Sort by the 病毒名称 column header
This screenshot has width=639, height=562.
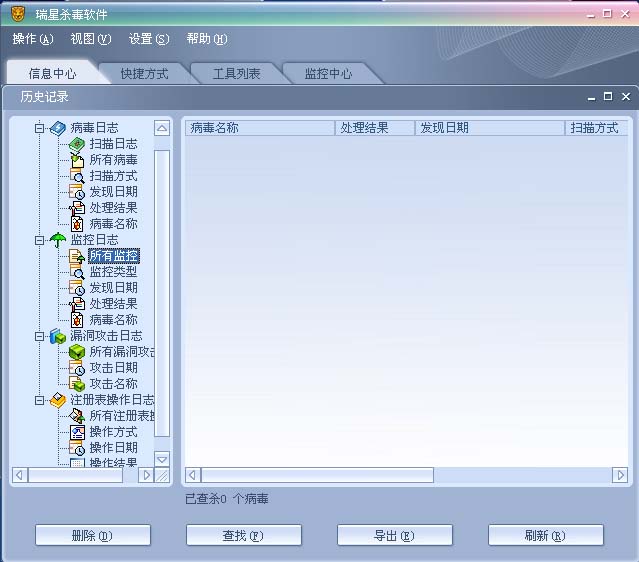tap(260, 128)
